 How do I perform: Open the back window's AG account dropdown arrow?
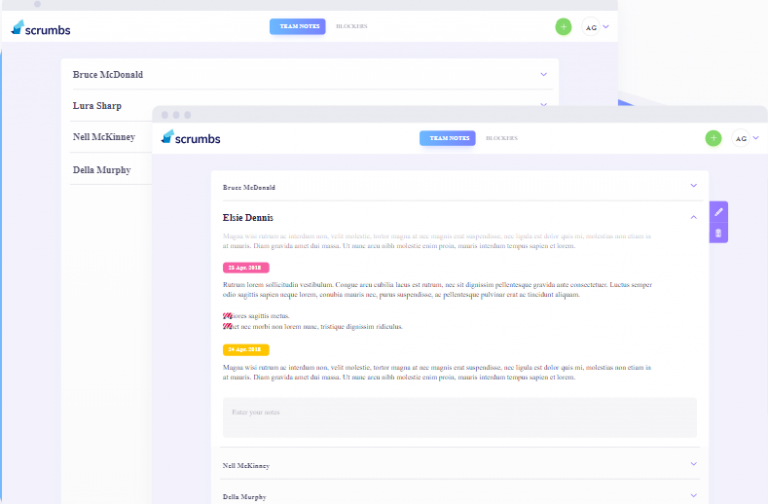(x=606, y=26)
